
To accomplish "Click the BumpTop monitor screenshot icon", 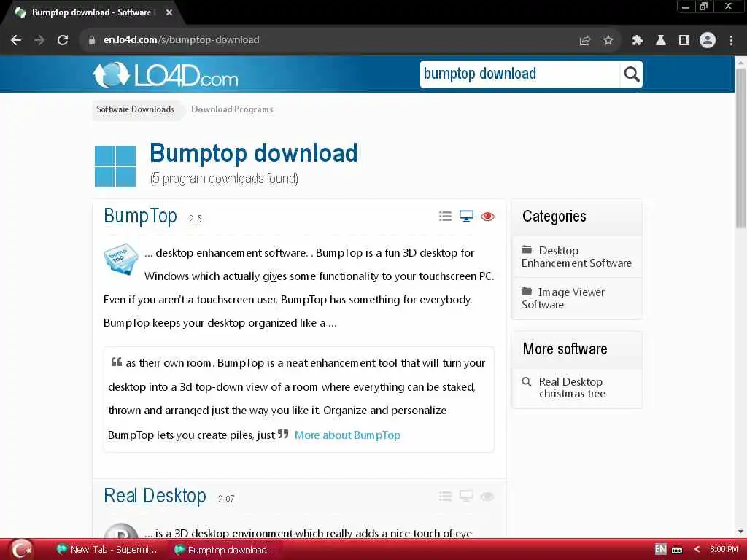I will 466,217.
